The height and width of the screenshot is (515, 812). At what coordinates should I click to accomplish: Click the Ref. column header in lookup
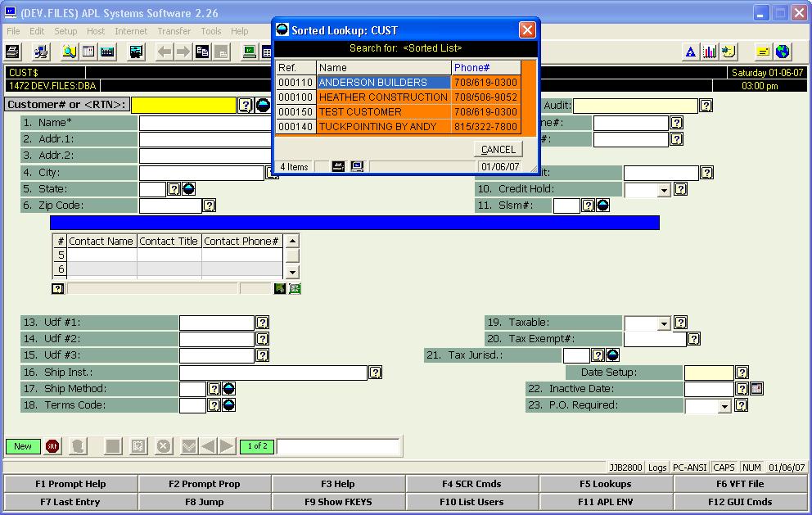[295, 67]
